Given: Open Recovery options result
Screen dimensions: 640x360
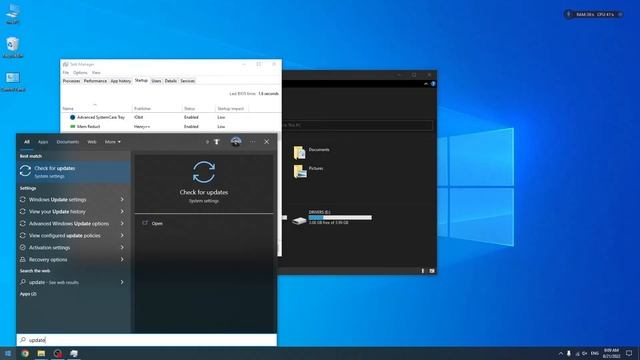Looking at the screenshot, I should [x=68, y=260].
